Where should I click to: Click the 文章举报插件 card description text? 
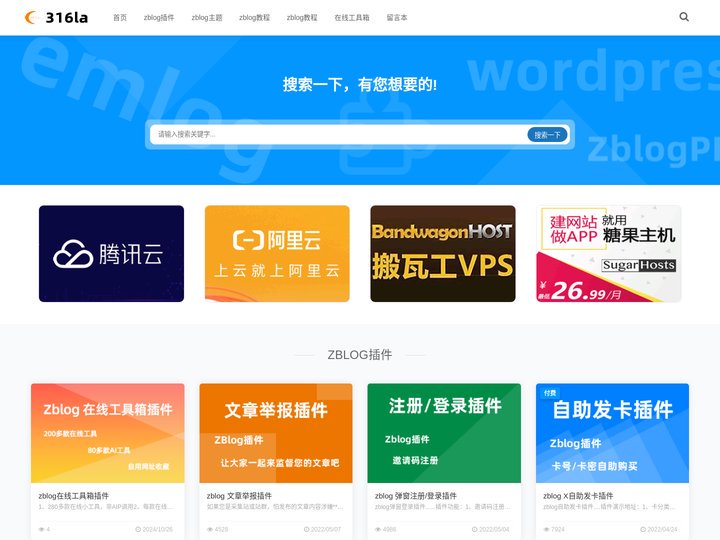point(275,507)
